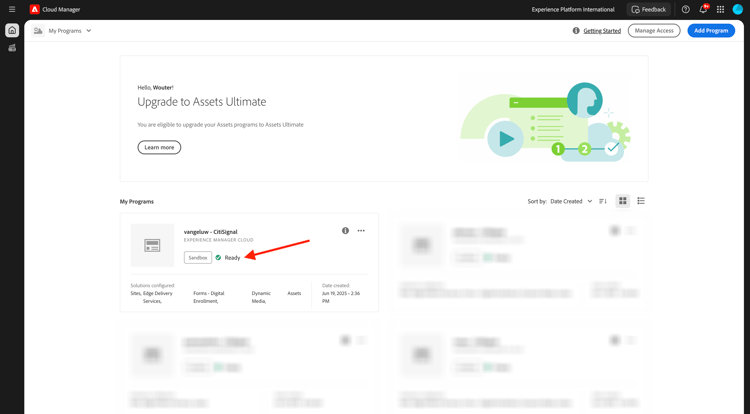The width and height of the screenshot is (750, 414).
Task: Open the Sort by Date Created dropdown
Action: pyautogui.click(x=571, y=201)
